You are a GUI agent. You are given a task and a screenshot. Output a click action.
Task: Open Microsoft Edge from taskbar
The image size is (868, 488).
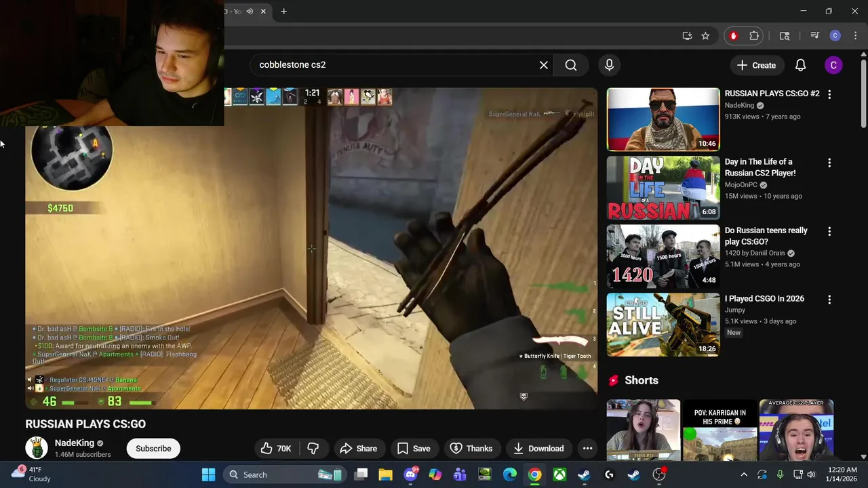509,474
